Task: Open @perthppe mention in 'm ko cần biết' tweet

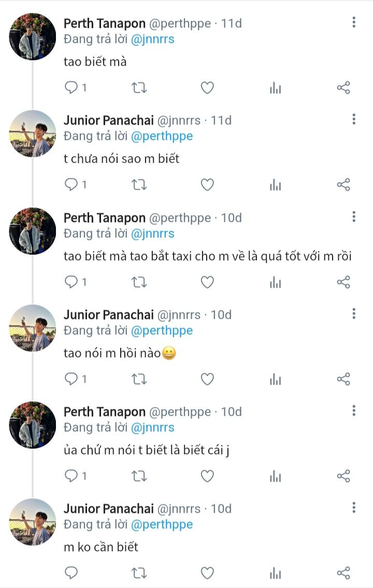Action: [x=162, y=524]
